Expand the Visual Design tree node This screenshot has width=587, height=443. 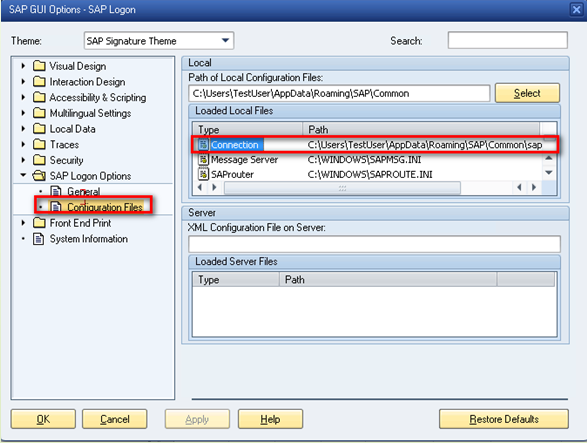[x=23, y=66]
